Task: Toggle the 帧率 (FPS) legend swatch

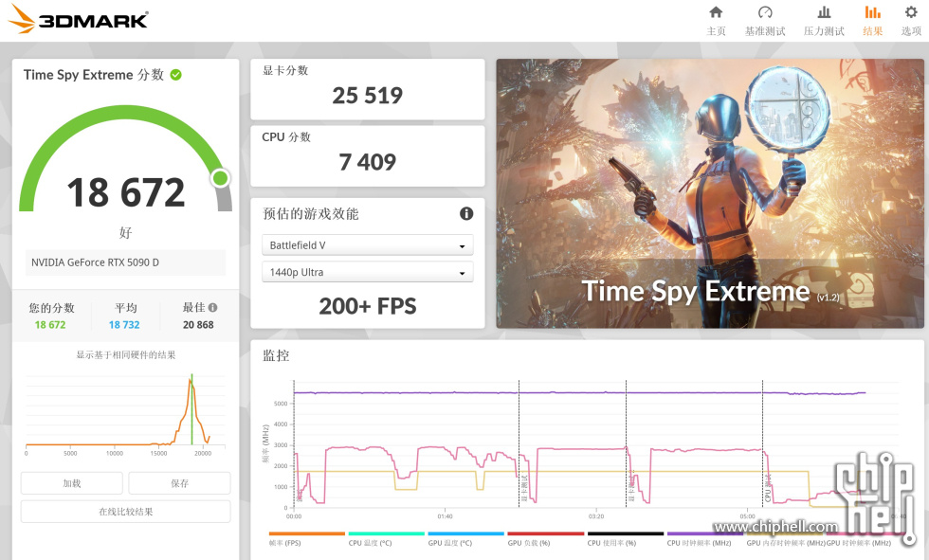Action: [307, 534]
